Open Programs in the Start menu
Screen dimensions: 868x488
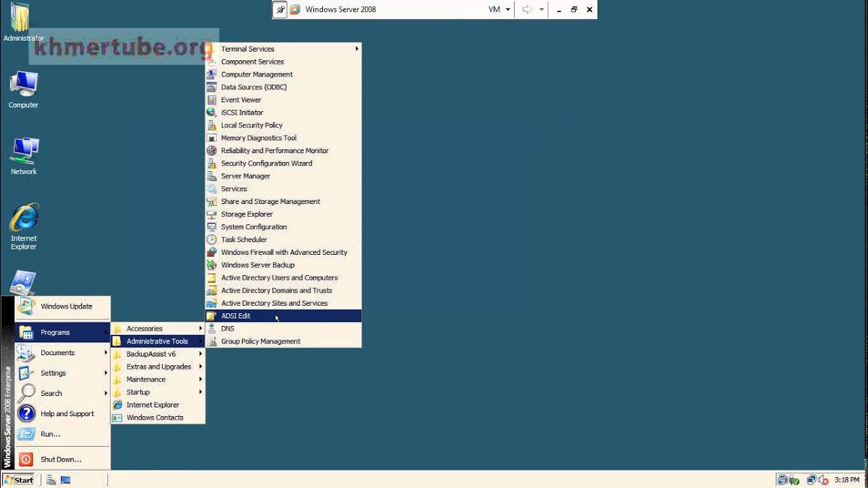pyautogui.click(x=62, y=332)
